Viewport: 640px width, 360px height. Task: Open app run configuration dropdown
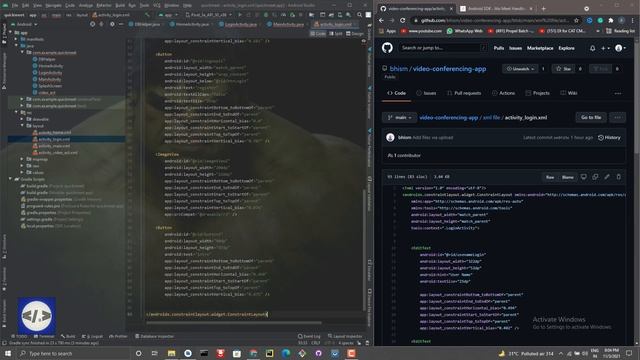(168, 15)
